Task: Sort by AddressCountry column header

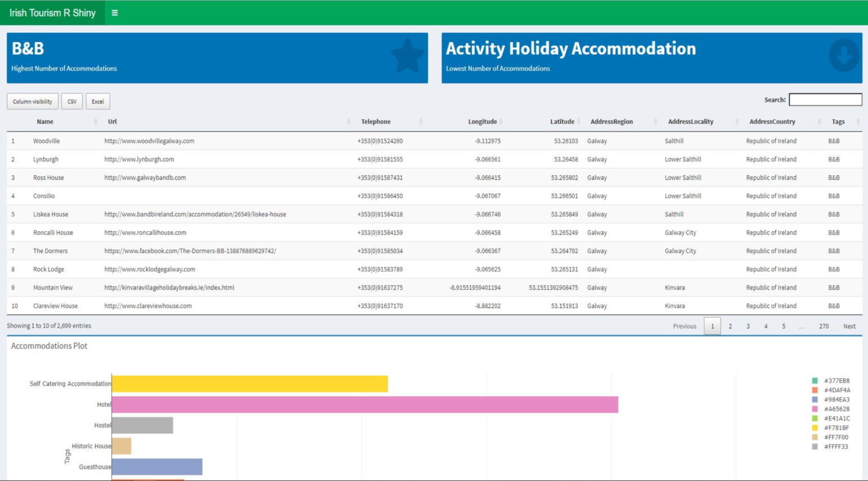Action: click(x=772, y=122)
